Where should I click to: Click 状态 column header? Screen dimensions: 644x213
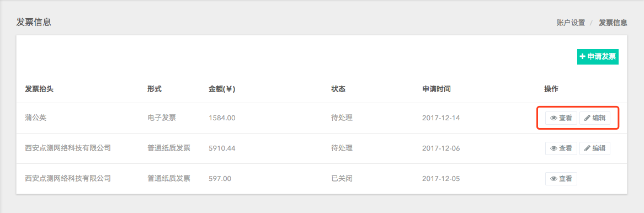338,89
